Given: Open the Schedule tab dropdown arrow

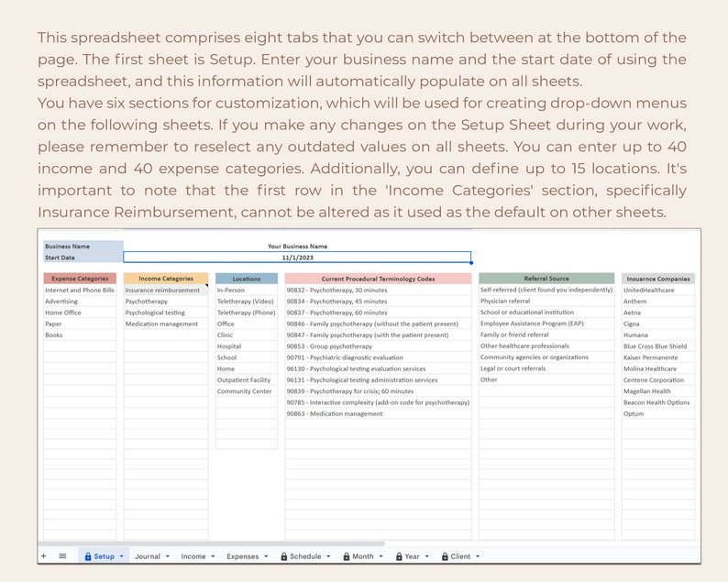Looking at the screenshot, I should click(x=328, y=556).
